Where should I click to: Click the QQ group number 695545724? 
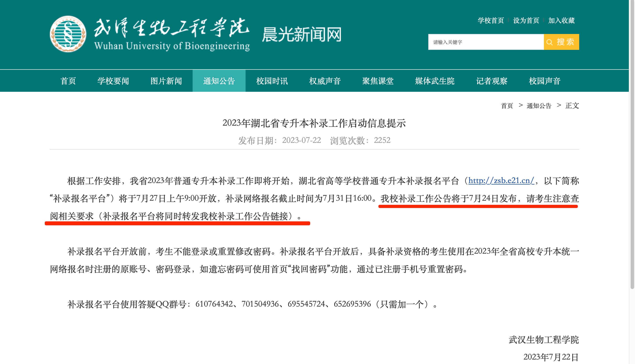coord(306,304)
